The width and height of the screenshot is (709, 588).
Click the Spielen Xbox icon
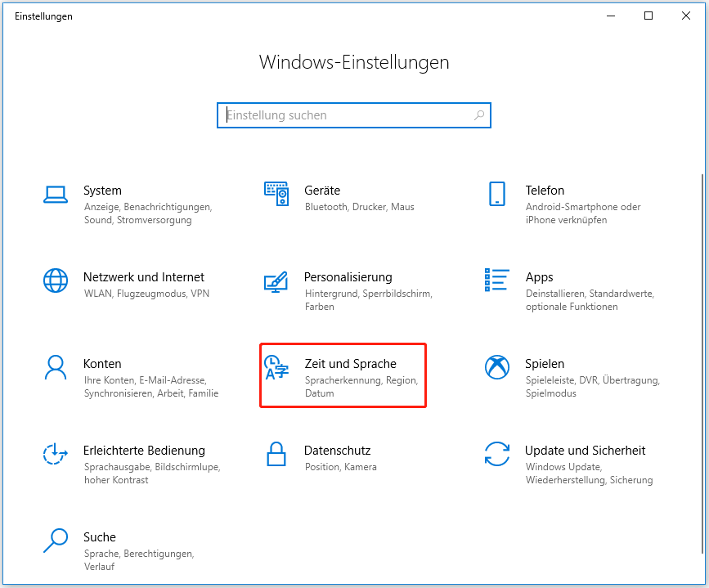pyautogui.click(x=497, y=367)
